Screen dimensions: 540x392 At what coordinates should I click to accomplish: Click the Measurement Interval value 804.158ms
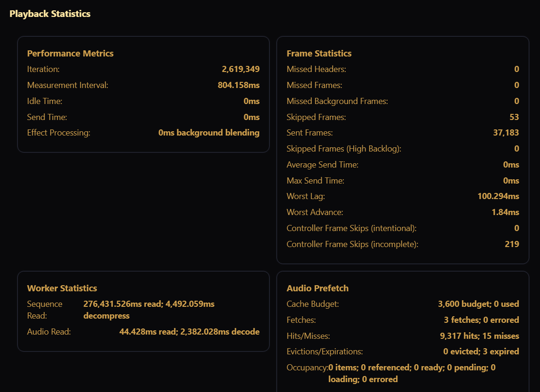point(238,85)
